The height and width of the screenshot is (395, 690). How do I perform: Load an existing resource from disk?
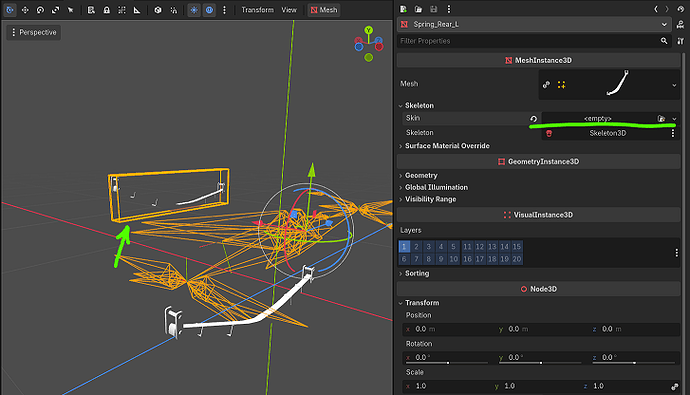click(x=418, y=9)
